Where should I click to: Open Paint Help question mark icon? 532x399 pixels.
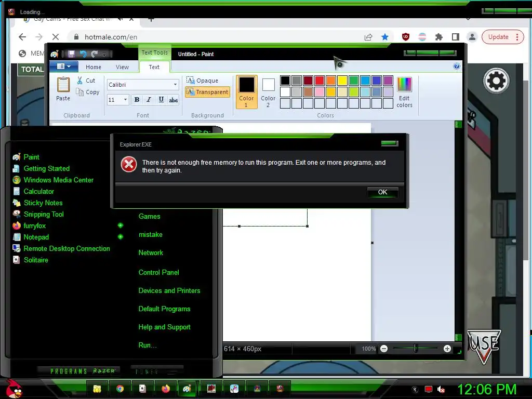click(457, 66)
